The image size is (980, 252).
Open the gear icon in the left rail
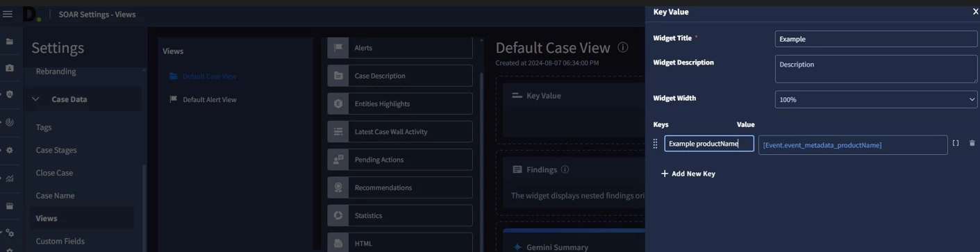click(9, 150)
